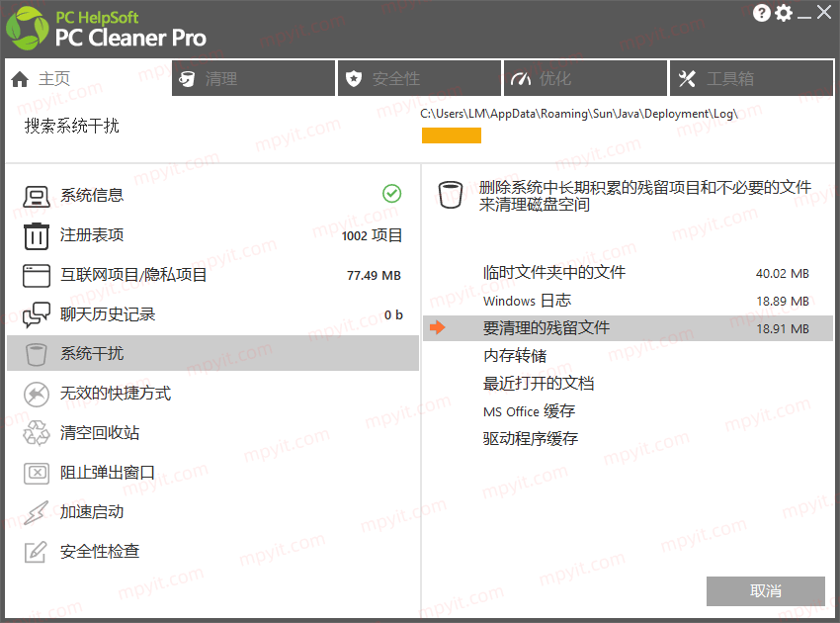
Task: Click the green checkmark beside 系统信息
Action: pos(391,194)
